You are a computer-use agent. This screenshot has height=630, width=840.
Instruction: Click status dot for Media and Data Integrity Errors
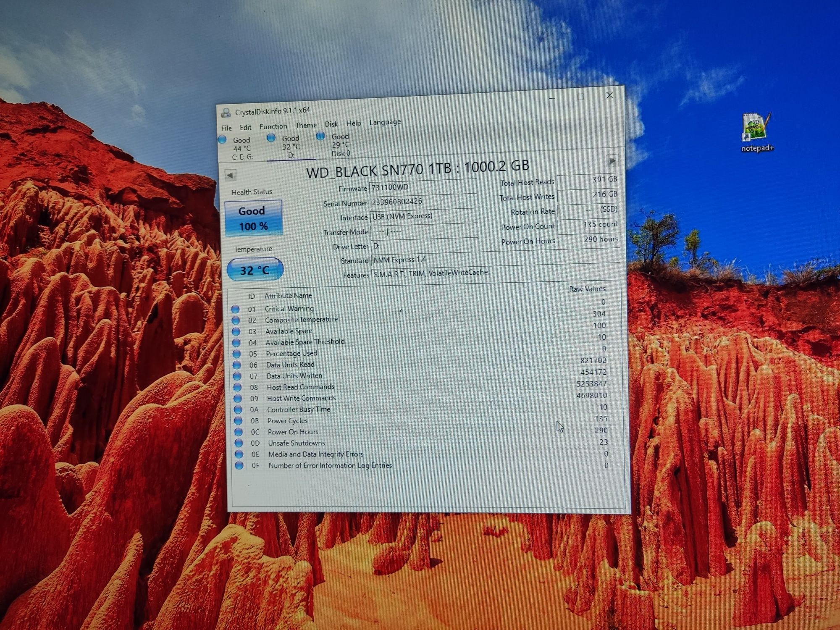click(x=239, y=454)
